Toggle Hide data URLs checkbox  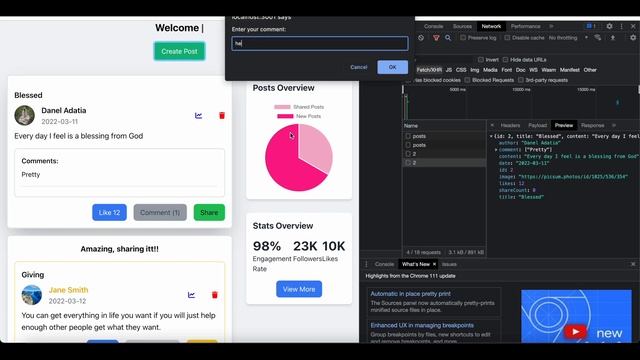click(x=505, y=60)
